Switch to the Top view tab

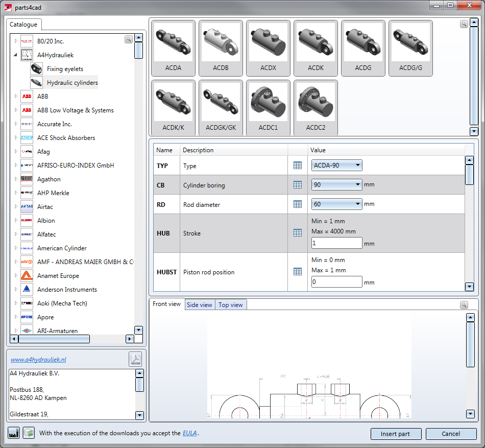click(231, 305)
